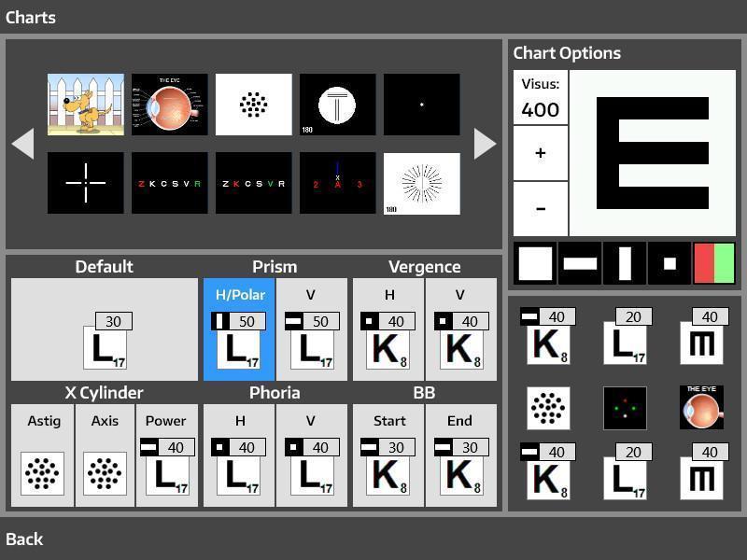747x560 pixels.
Task: Pick the red-green four dot test
Action: tap(625, 408)
